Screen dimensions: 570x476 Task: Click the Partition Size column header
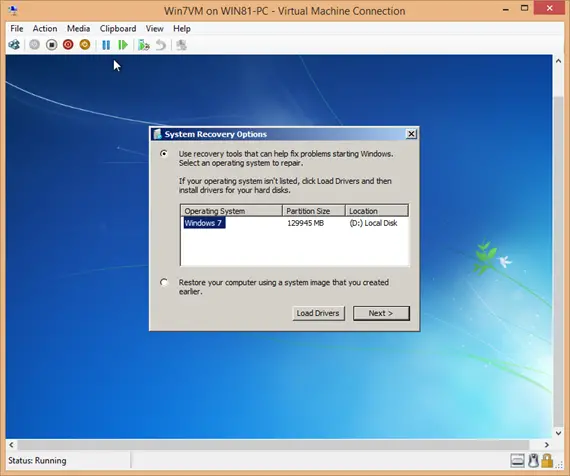coord(314,211)
